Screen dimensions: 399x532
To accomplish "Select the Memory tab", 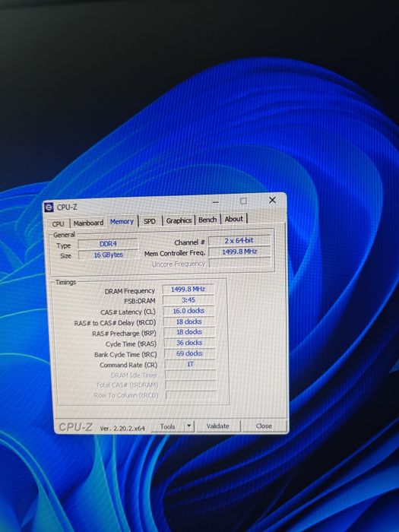I will [122, 222].
